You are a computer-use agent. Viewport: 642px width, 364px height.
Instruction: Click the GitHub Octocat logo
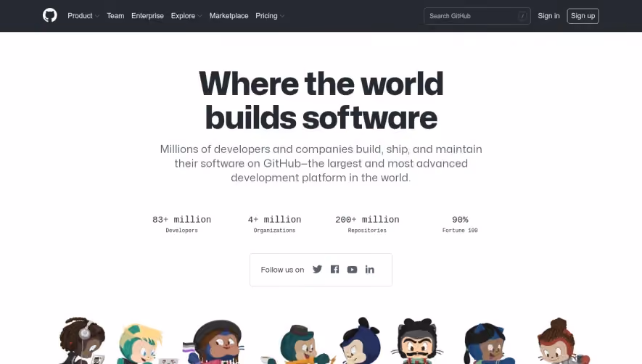pyautogui.click(x=50, y=15)
